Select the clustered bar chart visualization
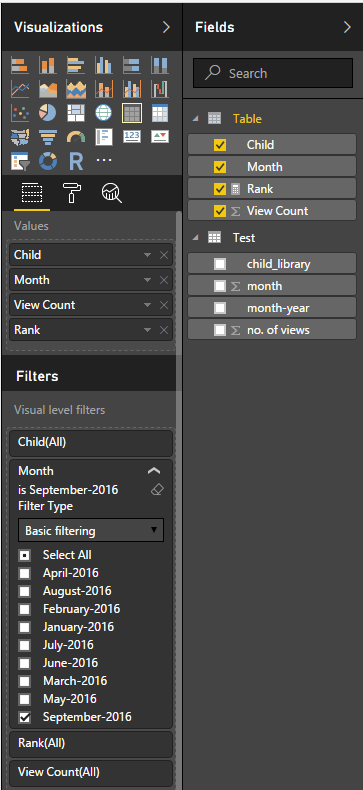The width and height of the screenshot is (363, 790). (x=76, y=65)
